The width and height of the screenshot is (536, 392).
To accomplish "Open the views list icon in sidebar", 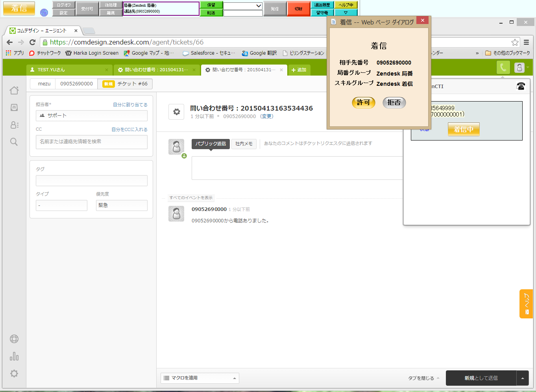I will [14, 107].
